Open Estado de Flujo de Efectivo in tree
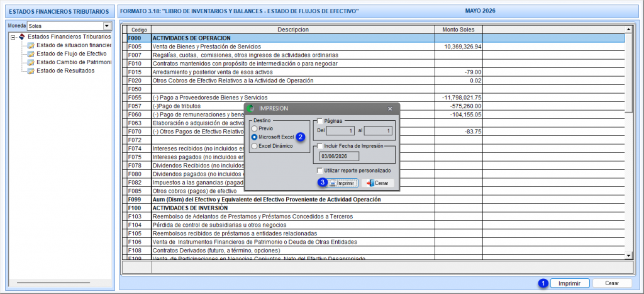Image resolution: width=644 pixels, height=294 pixels. 72,54
